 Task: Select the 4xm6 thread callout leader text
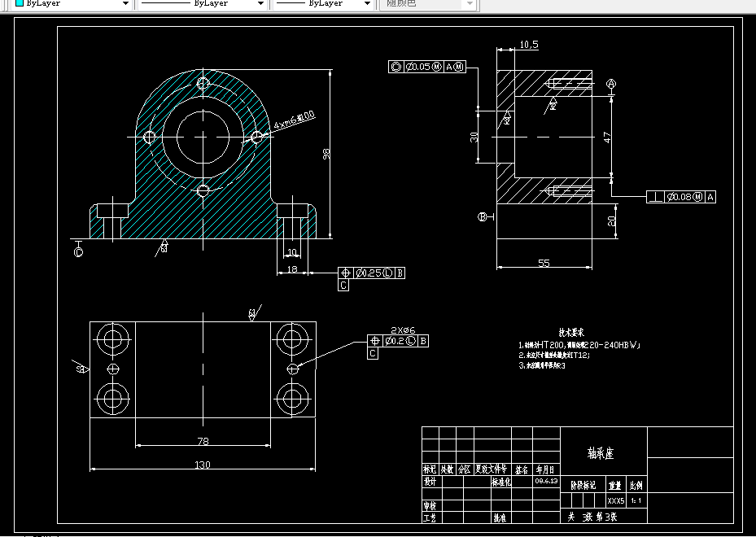pos(294,120)
